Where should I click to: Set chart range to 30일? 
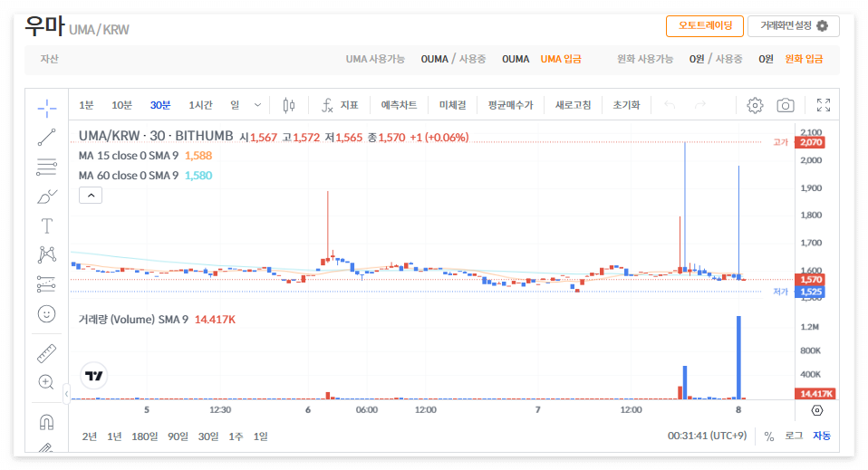coord(208,436)
